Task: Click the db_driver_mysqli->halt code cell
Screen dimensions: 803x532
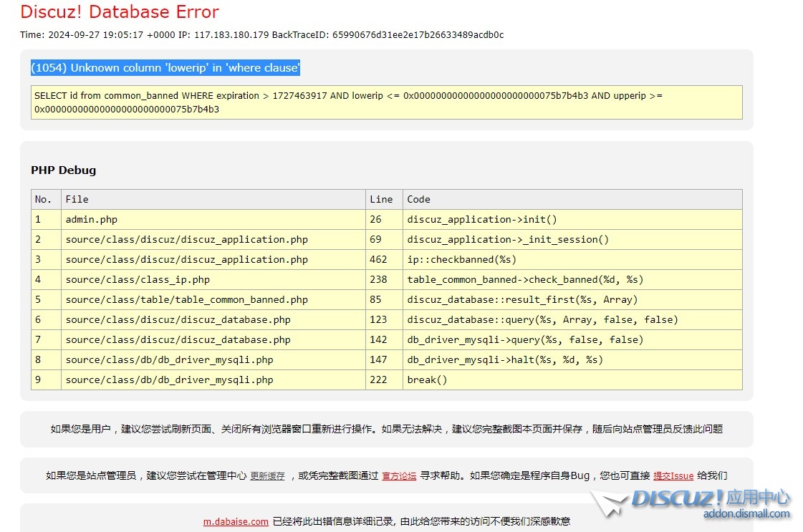Action: tap(572, 359)
